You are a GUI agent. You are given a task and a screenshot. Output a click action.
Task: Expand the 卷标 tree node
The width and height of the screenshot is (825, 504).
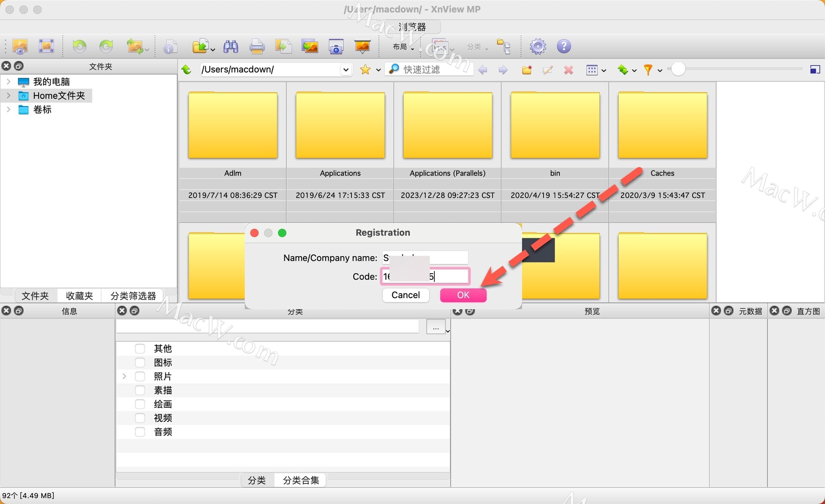click(x=8, y=110)
